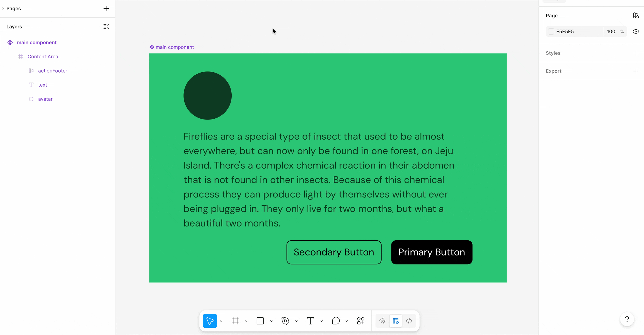Edit the page color opacity value field
Viewport: 644px width, 335px height.
[x=611, y=31]
